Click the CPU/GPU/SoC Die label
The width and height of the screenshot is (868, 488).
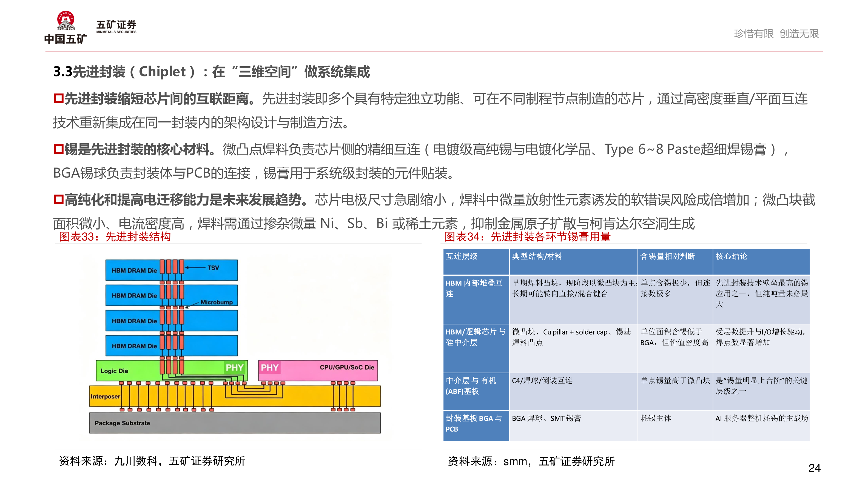click(x=347, y=367)
